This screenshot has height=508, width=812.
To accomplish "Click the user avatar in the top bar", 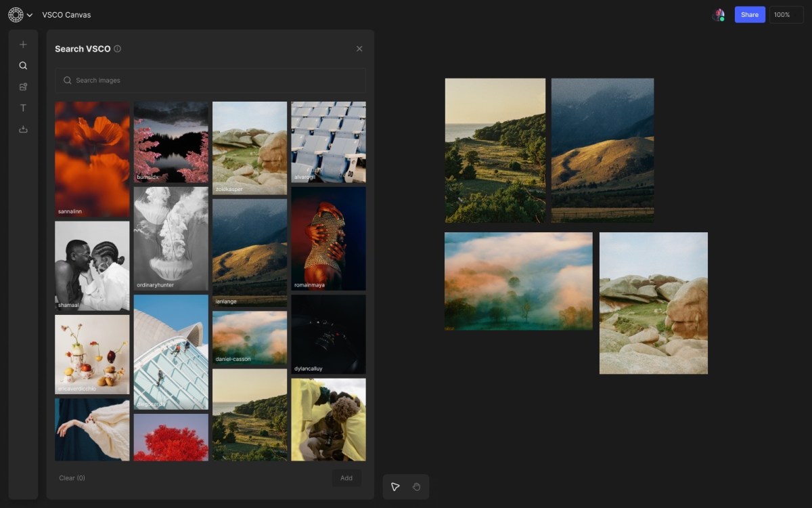I will [720, 14].
